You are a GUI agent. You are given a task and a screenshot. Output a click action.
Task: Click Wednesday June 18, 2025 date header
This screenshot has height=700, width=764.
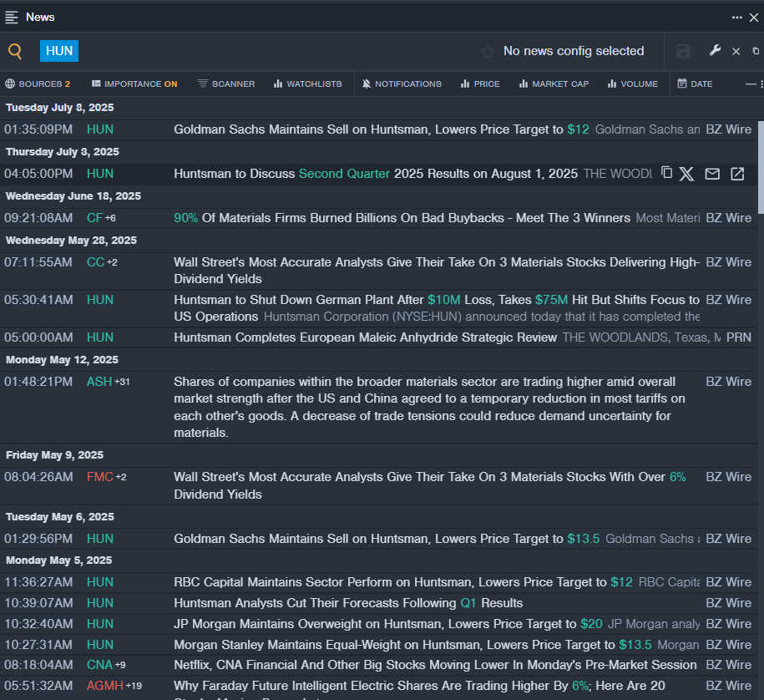click(73, 196)
